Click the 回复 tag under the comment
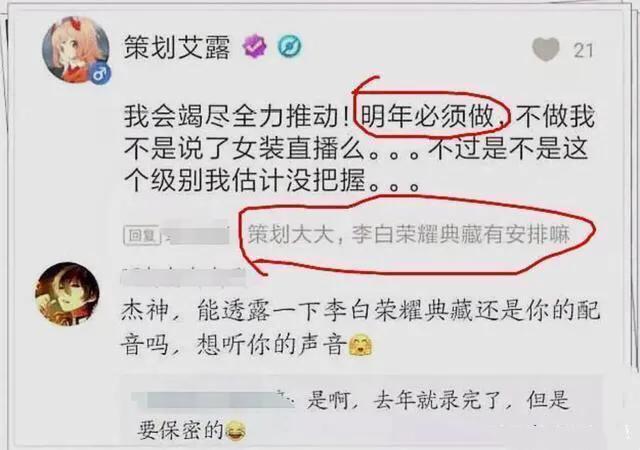The height and width of the screenshot is (450, 640). pyautogui.click(x=142, y=235)
